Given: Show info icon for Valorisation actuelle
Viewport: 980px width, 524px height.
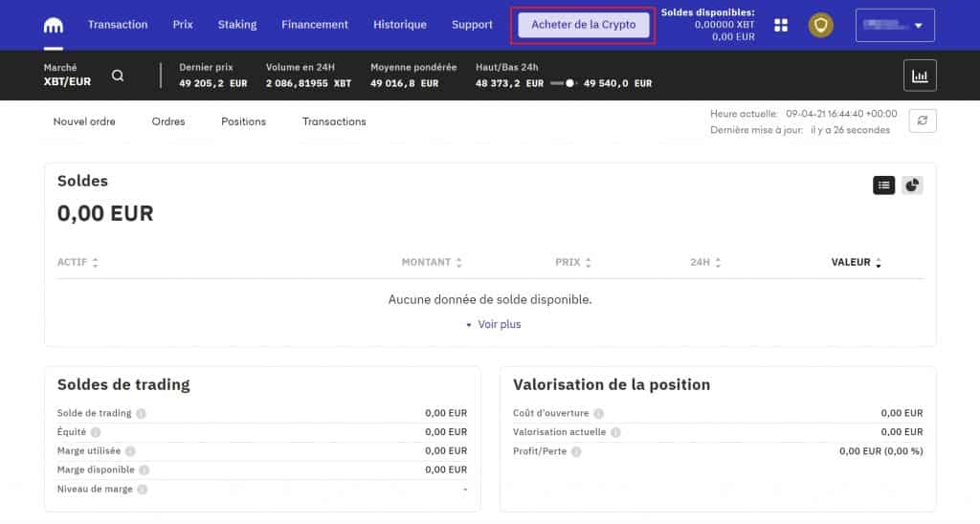Looking at the screenshot, I should pyautogui.click(x=615, y=432).
